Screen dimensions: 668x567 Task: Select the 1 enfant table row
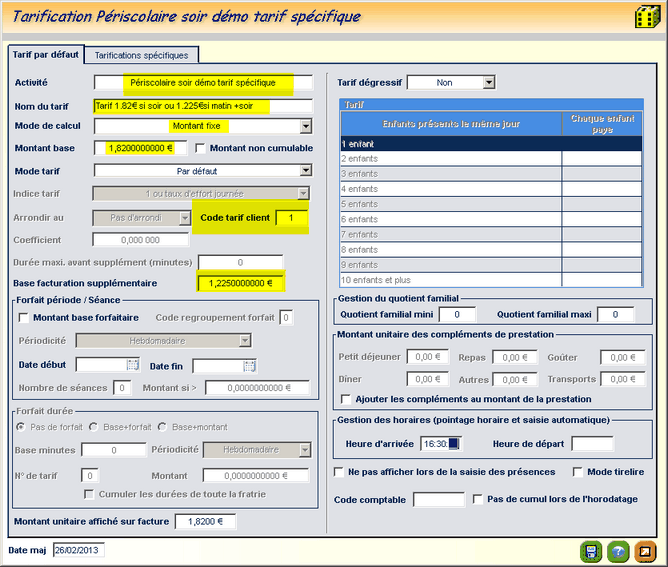click(x=450, y=143)
